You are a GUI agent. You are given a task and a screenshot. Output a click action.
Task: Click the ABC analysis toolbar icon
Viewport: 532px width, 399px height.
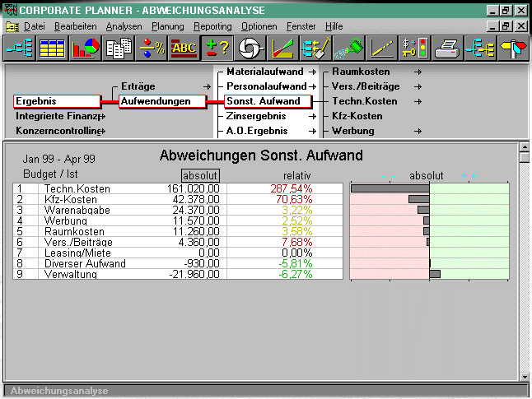coord(184,49)
